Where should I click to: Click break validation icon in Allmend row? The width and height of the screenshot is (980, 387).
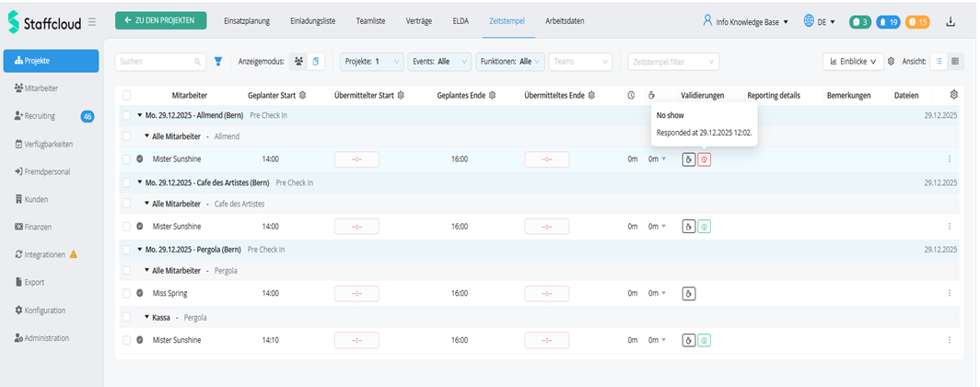click(689, 159)
